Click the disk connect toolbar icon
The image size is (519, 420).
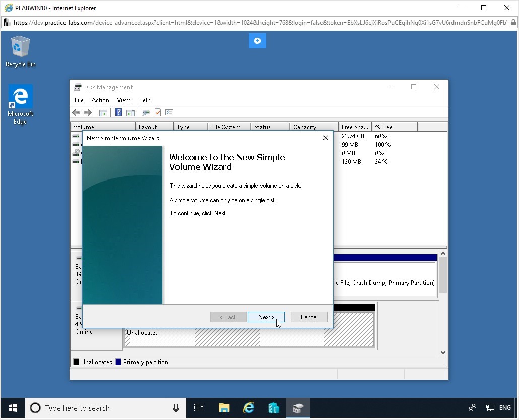(146, 113)
